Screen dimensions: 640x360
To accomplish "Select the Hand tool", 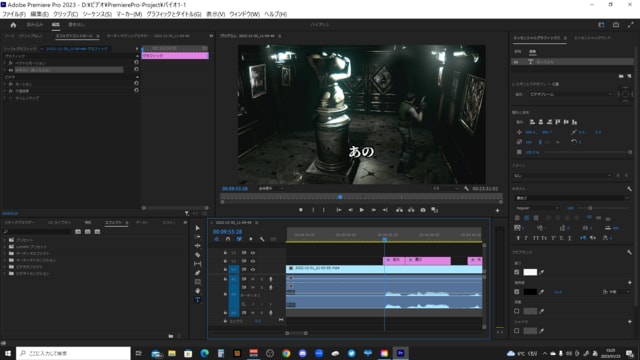I will click(198, 291).
